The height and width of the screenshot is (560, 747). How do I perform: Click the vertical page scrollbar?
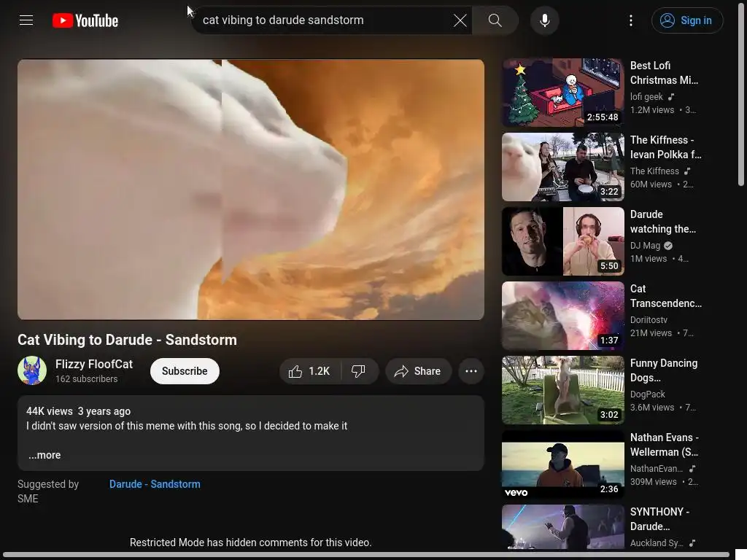pos(741,96)
